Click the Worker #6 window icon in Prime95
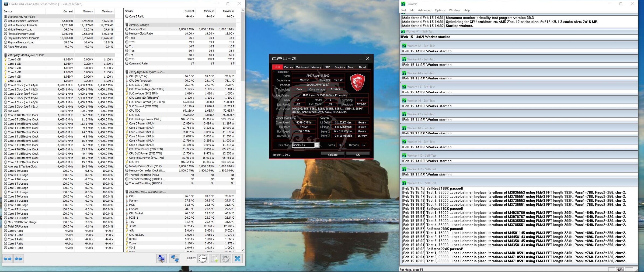The width and height of the screenshot is (644, 272). (x=404, y=101)
